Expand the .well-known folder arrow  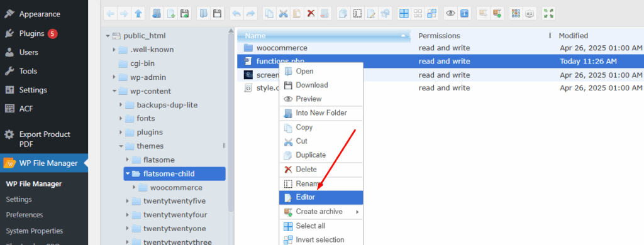pos(114,50)
